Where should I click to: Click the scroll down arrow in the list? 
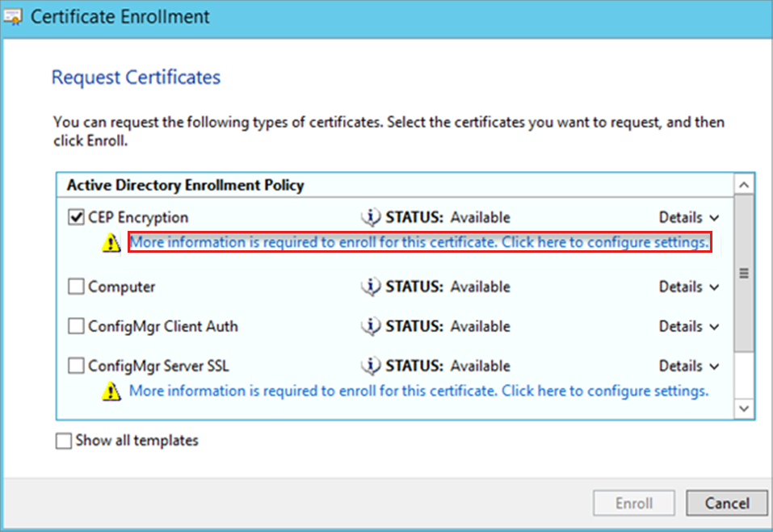click(x=745, y=410)
